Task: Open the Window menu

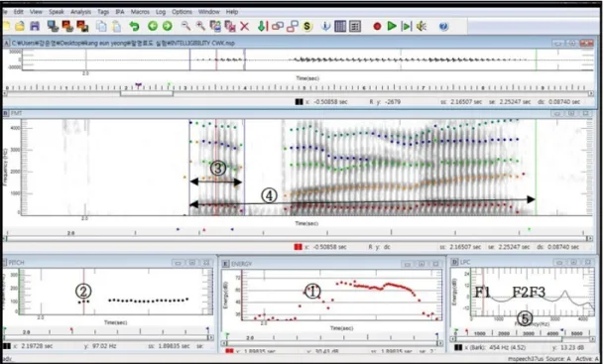Action: point(209,12)
